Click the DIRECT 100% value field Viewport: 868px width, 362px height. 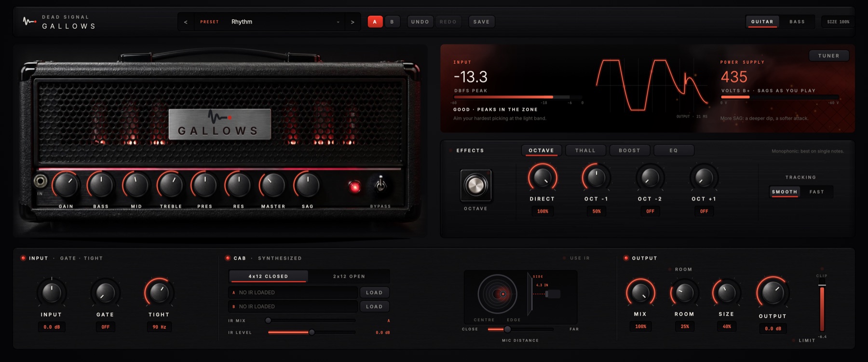click(x=542, y=211)
